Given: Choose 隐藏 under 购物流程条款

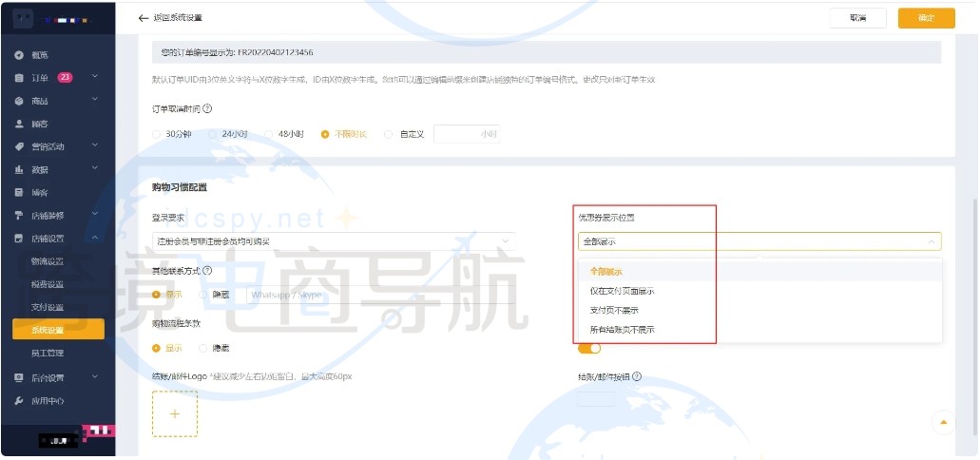Looking at the screenshot, I should point(202,348).
